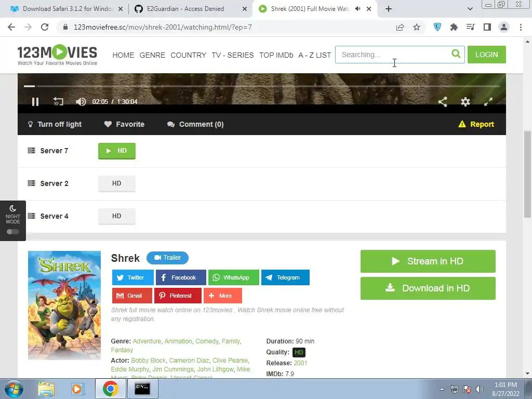The height and width of the screenshot is (399, 532).
Task: Report a problem with the video
Action: click(x=476, y=124)
